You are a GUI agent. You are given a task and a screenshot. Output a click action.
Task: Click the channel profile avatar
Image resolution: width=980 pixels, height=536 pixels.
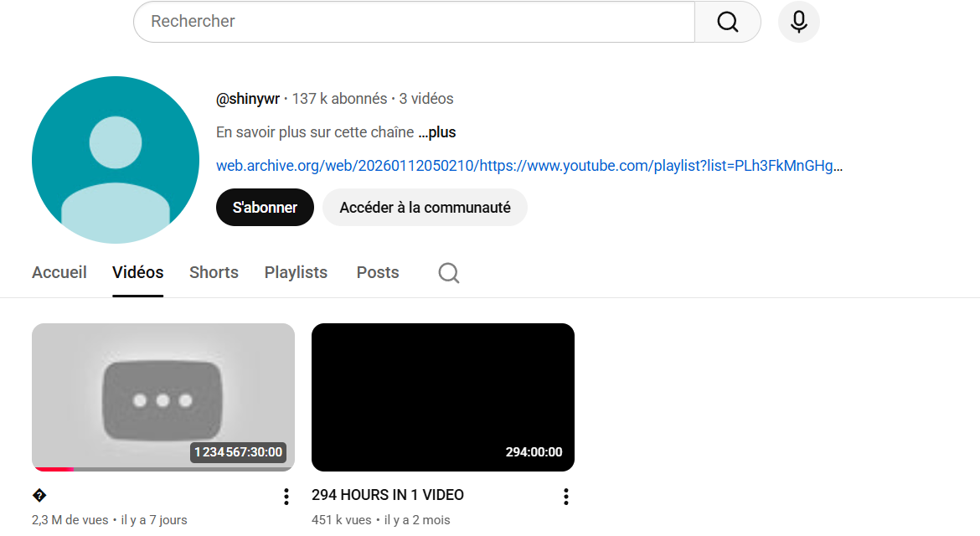(116, 160)
